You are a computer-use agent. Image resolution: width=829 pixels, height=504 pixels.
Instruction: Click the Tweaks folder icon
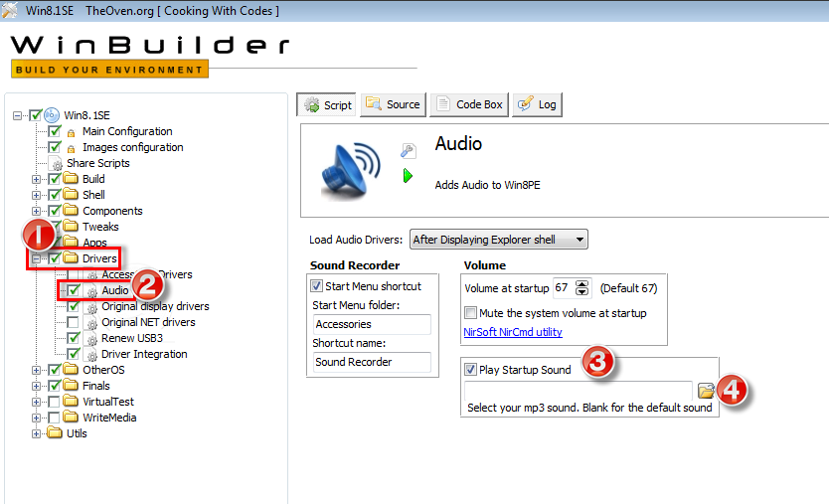tap(71, 226)
